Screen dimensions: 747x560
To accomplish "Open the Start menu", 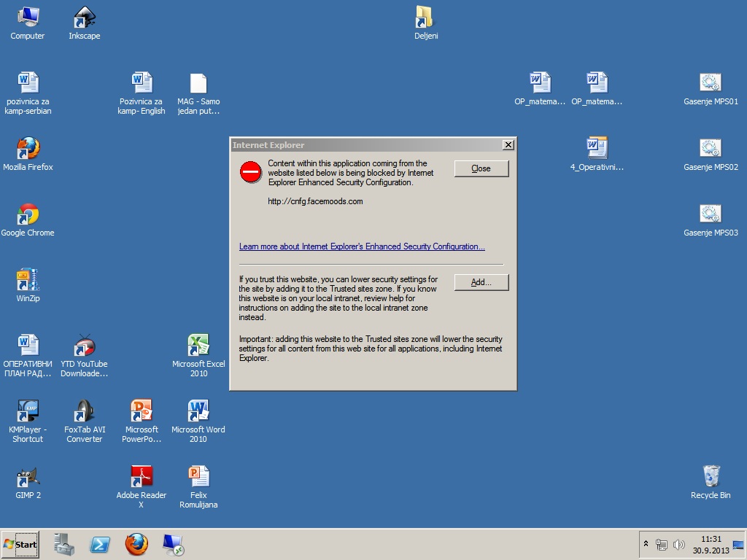I will pos(20,544).
